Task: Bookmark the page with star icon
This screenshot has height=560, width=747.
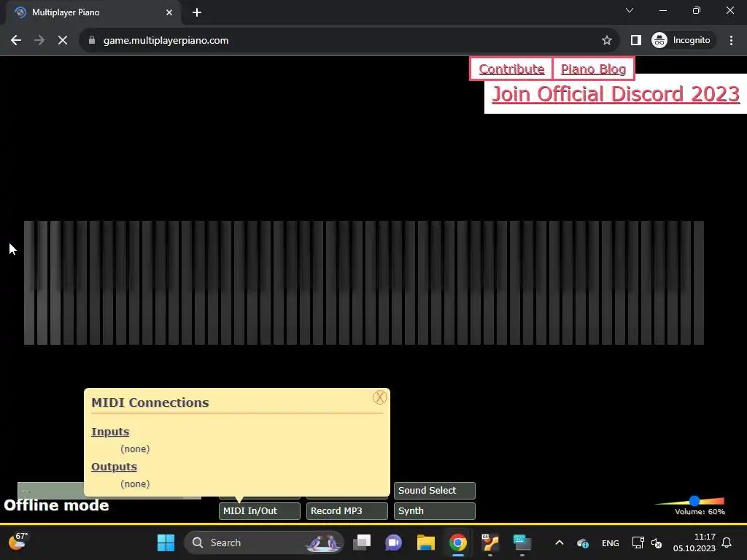Action: click(x=606, y=41)
